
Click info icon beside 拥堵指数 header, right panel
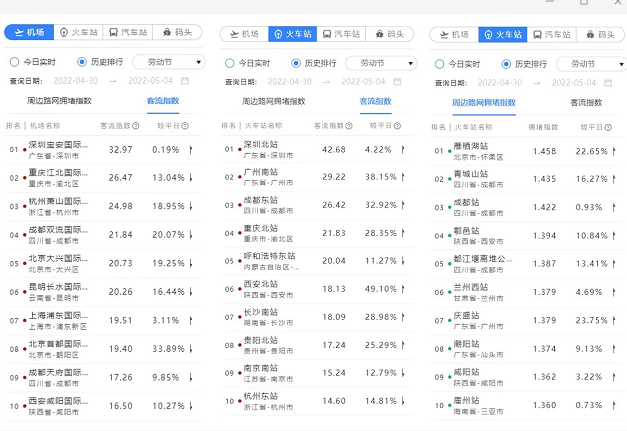(x=562, y=127)
